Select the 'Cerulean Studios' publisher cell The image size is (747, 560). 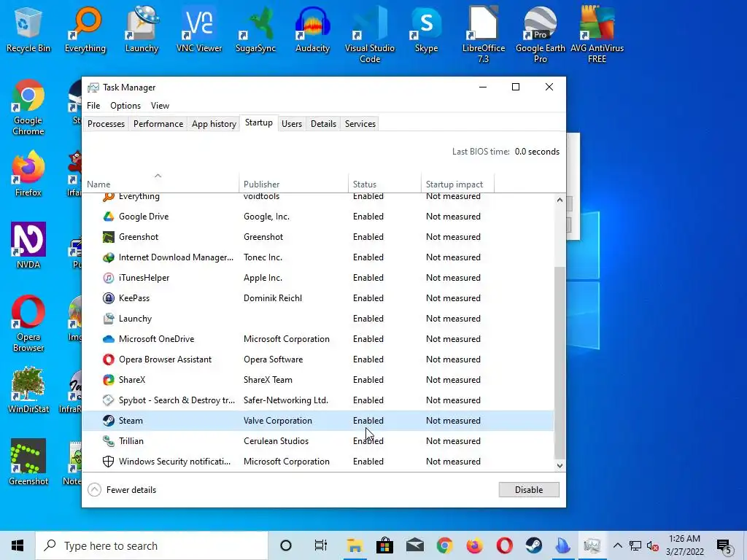pyautogui.click(x=276, y=441)
